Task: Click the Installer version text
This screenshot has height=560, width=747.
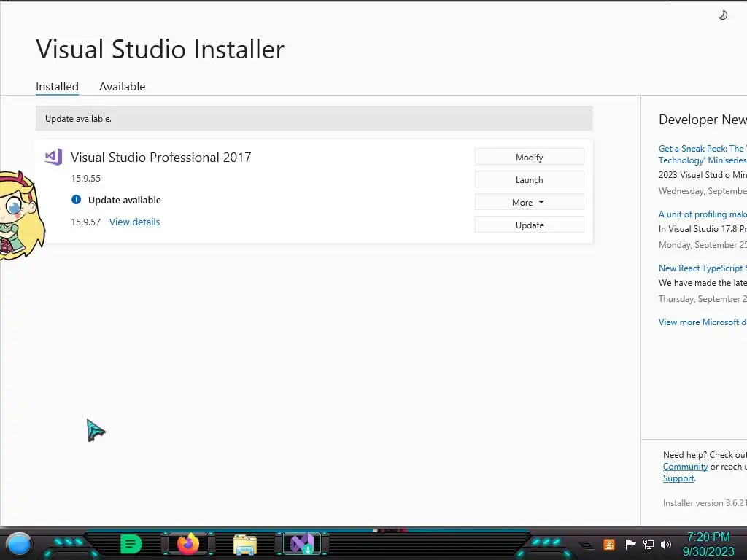Action: coord(705,503)
